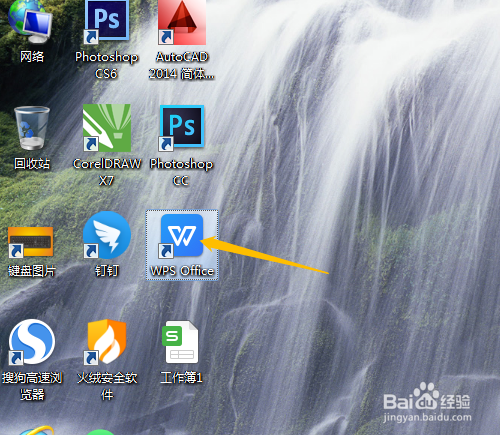
Task: Click the '回收站' label text
Action: click(x=32, y=163)
